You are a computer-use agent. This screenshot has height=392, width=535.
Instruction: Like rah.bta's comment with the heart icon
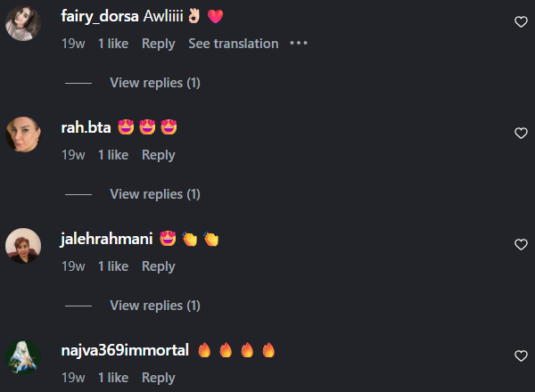521,133
